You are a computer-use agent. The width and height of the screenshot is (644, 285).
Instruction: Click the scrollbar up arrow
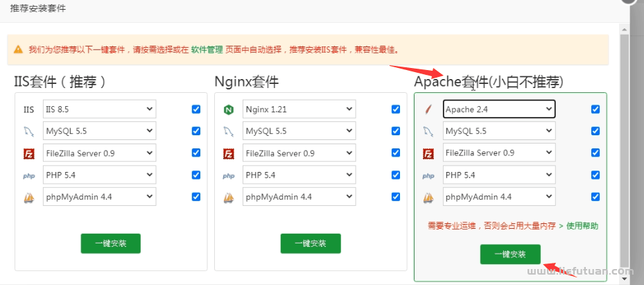pos(624,28)
